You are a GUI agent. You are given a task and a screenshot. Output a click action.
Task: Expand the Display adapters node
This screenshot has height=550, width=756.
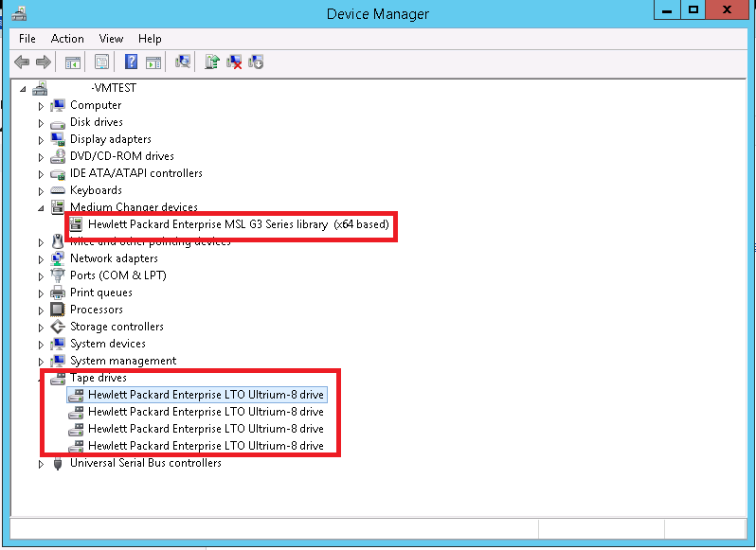[x=41, y=140]
